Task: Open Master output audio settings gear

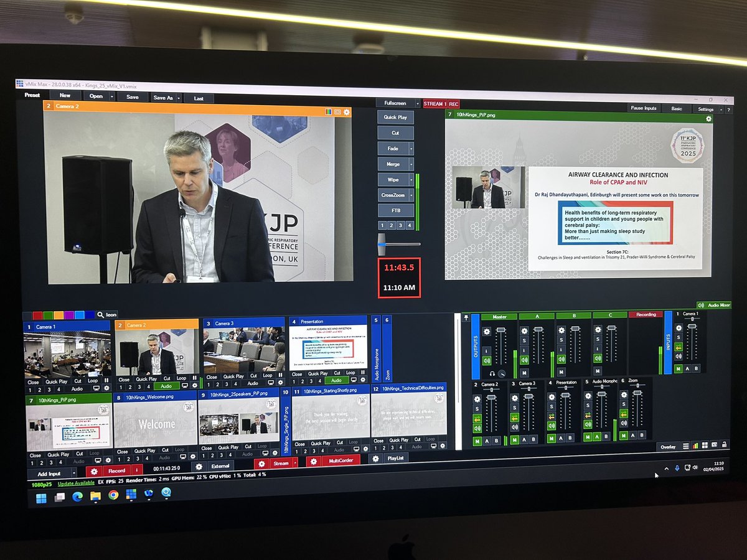Action: click(x=487, y=332)
